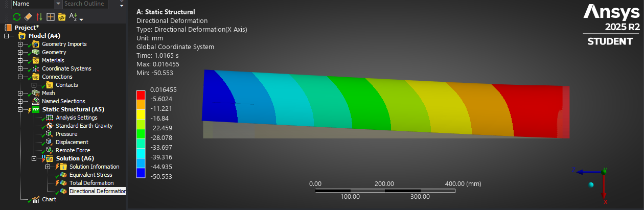Expand the Mesh node
This screenshot has width=644, height=210.
point(20,93)
